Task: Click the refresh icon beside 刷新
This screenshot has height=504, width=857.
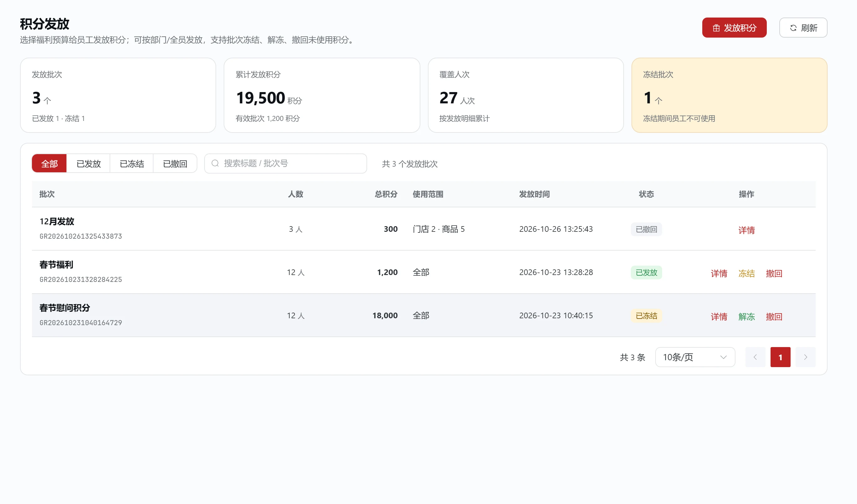Action: click(793, 28)
